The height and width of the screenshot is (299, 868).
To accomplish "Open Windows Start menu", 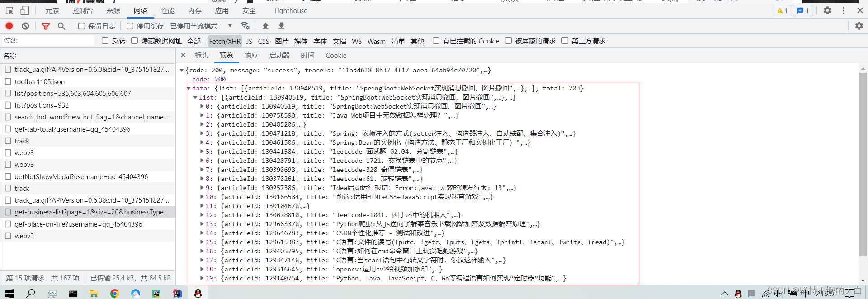I will coord(9,294).
